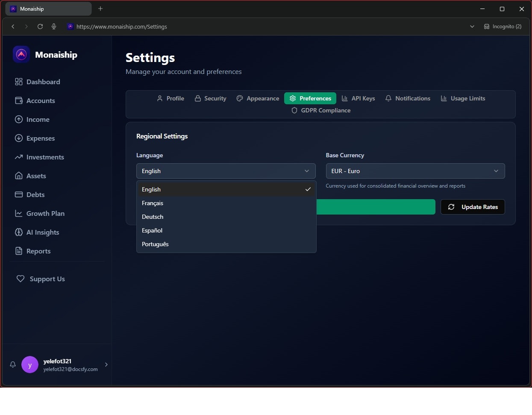Image resolution: width=532 pixels, height=415 pixels.
Task: Click the Settings page title
Action: (150, 57)
